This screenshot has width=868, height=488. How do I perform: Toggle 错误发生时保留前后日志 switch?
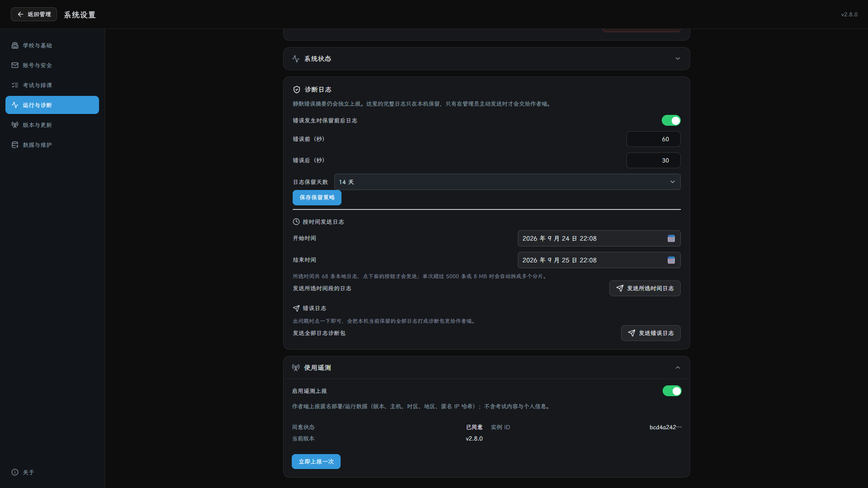(x=671, y=120)
